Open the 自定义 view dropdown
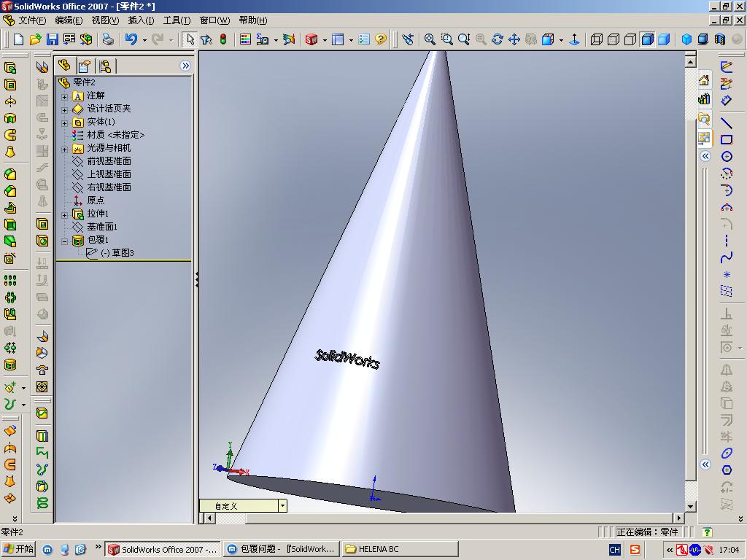The image size is (747, 560). tap(282, 506)
